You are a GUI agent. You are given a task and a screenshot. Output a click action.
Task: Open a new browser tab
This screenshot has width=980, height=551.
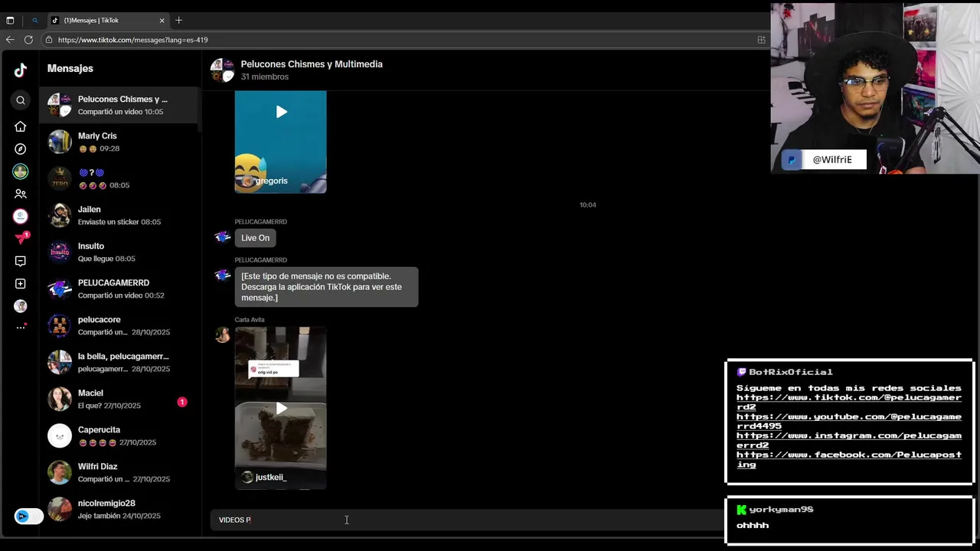click(x=179, y=21)
